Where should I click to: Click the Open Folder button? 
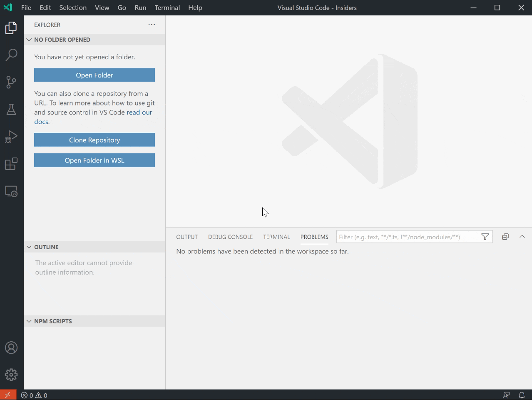pos(94,75)
